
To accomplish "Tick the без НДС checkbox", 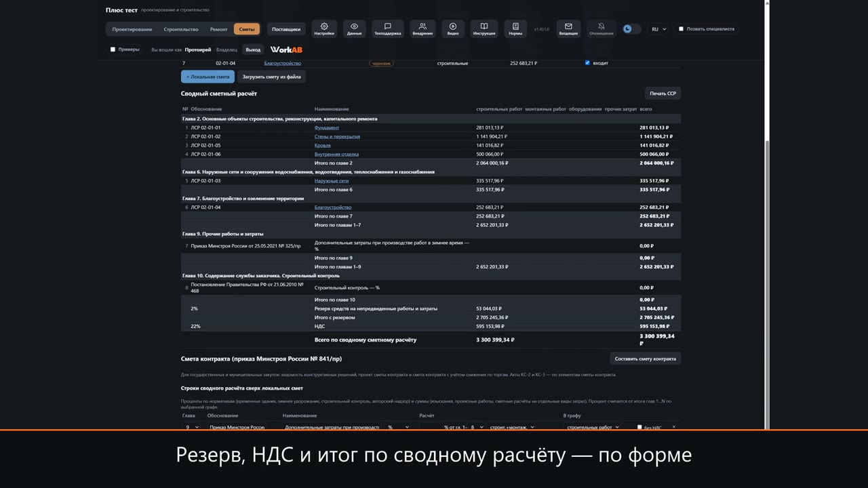I will tap(639, 427).
